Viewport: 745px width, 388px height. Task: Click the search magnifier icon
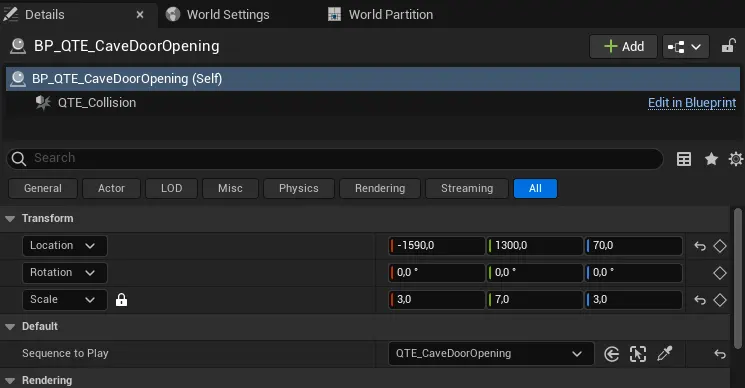click(19, 159)
